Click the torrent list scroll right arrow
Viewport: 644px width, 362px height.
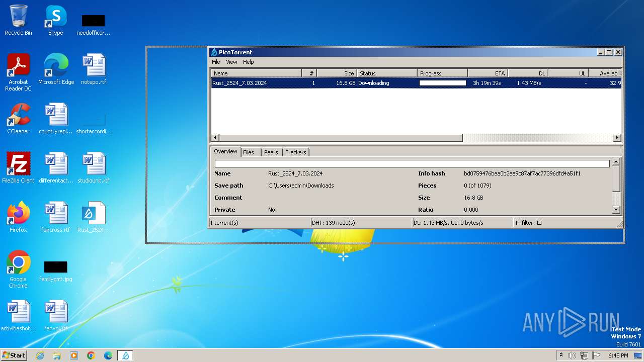617,137
